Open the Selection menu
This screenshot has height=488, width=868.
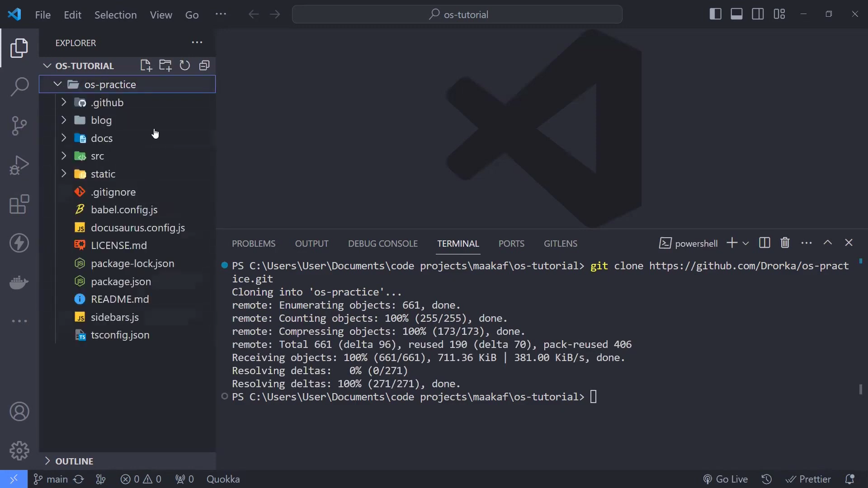[115, 15]
